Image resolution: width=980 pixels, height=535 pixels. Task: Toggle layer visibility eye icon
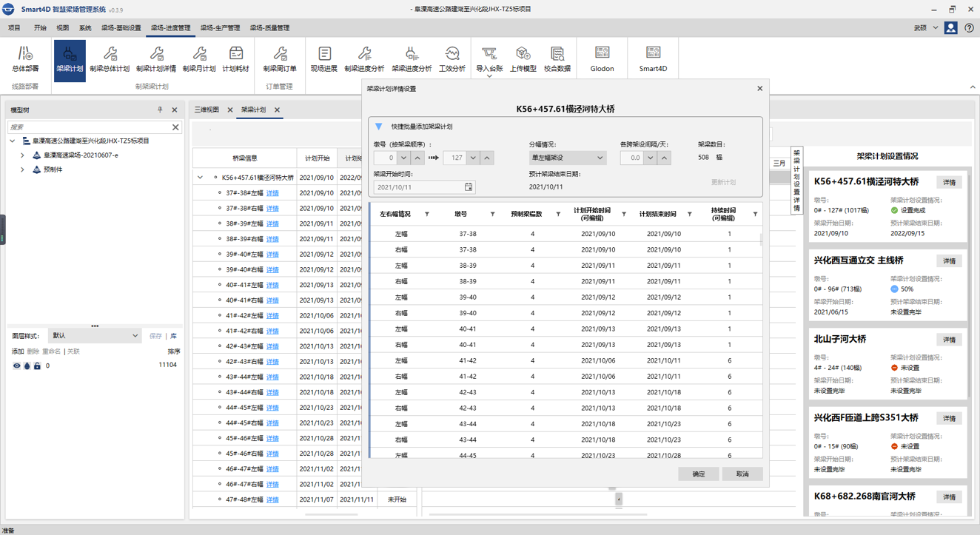(16, 366)
